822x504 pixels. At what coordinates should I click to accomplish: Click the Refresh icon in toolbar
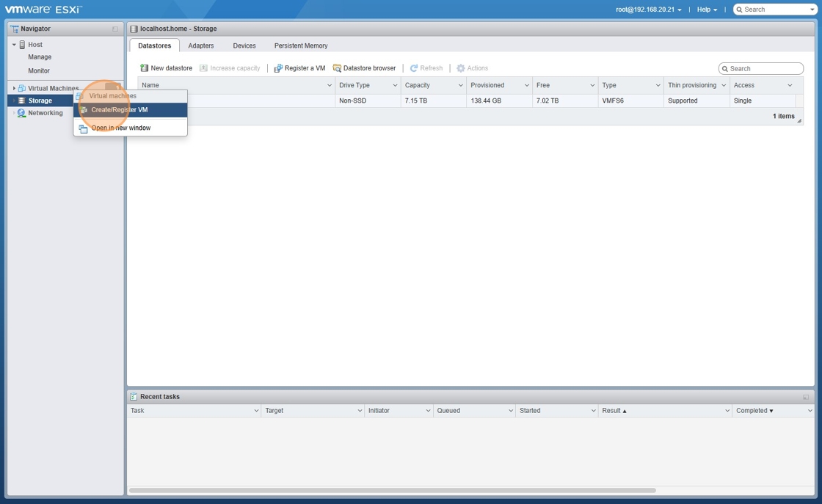coord(414,68)
